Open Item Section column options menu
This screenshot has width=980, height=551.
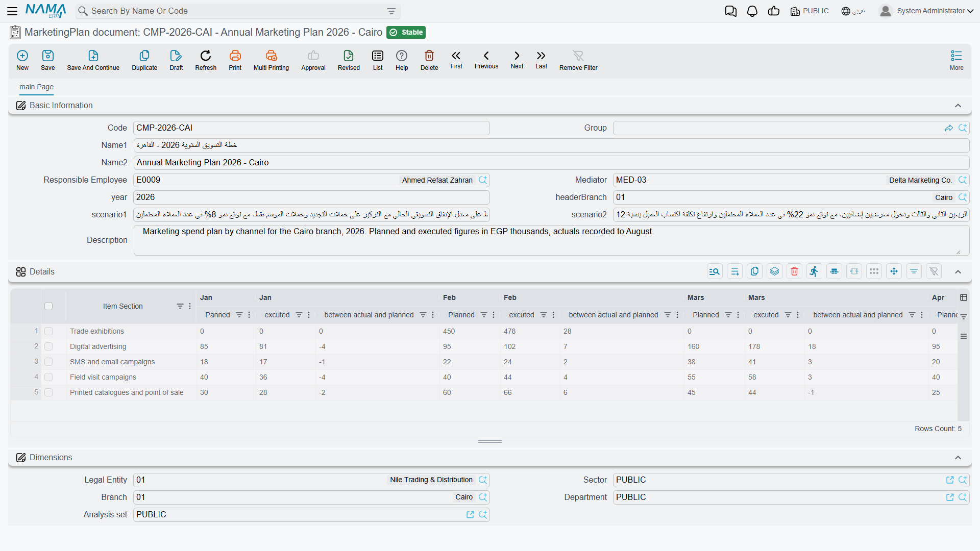[190, 306]
